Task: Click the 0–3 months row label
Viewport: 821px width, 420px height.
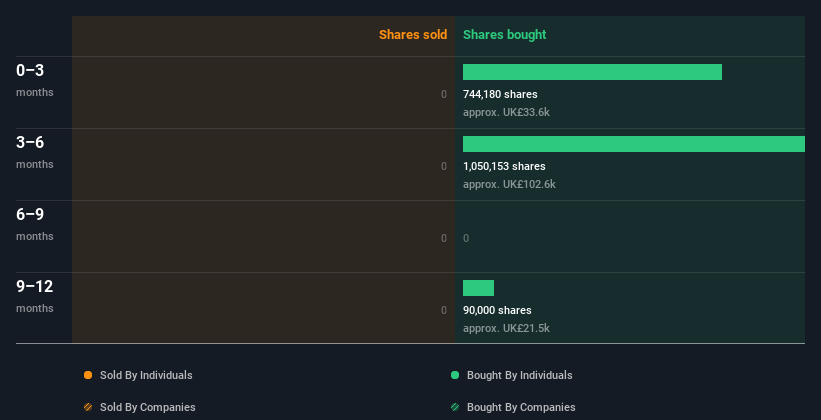Action: point(35,80)
